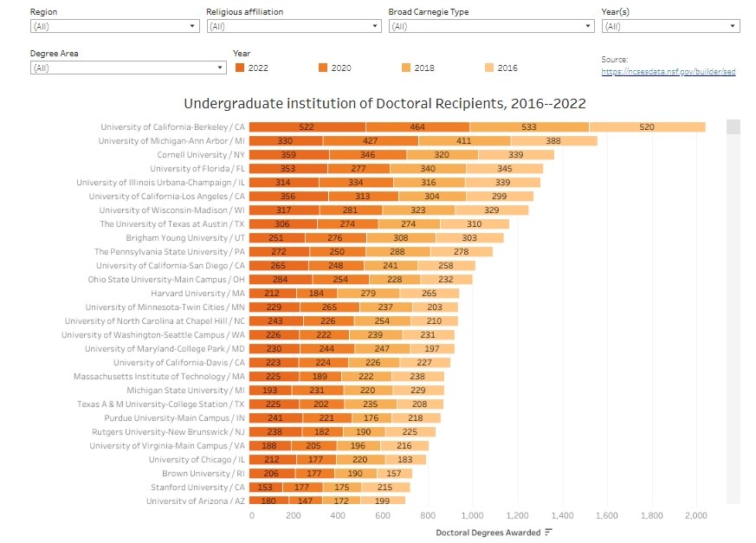Click the University of Wisconsin-Madison / WI label
Image resolution: width=756 pixels, height=543 pixels.
(172, 210)
